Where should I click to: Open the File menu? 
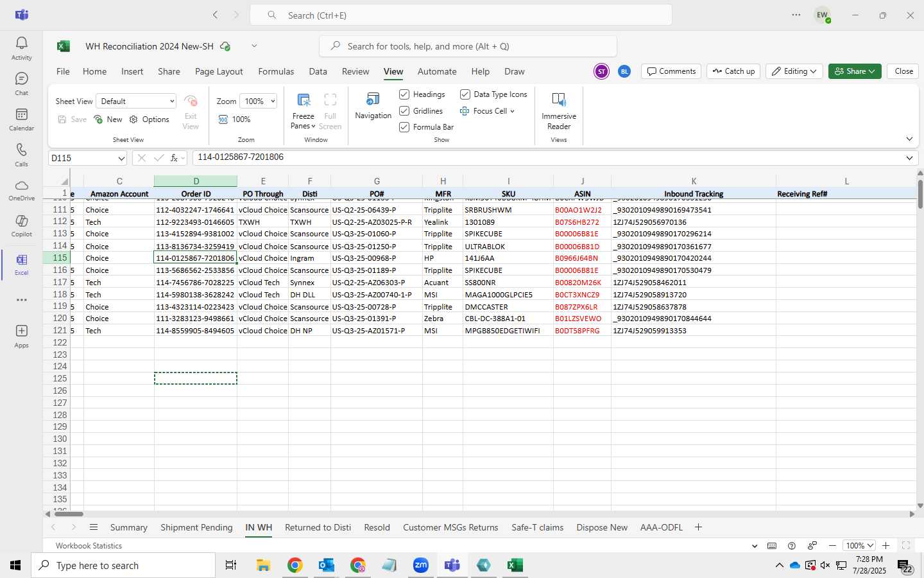click(x=63, y=71)
